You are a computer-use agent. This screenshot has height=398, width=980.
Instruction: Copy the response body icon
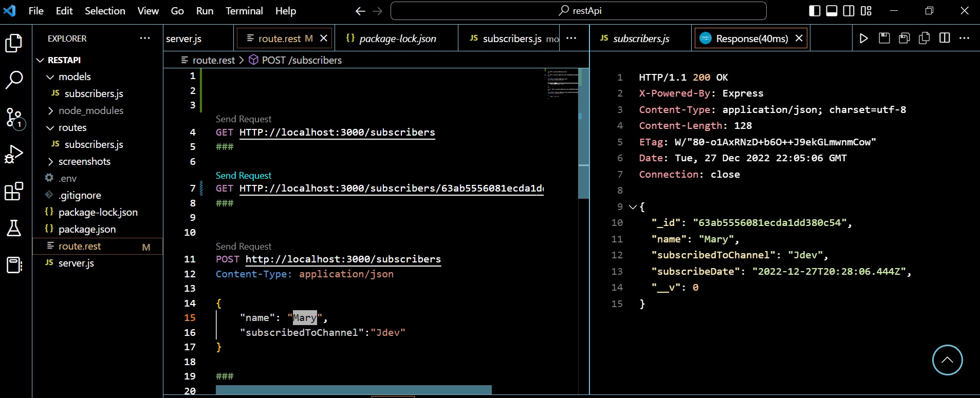924,38
